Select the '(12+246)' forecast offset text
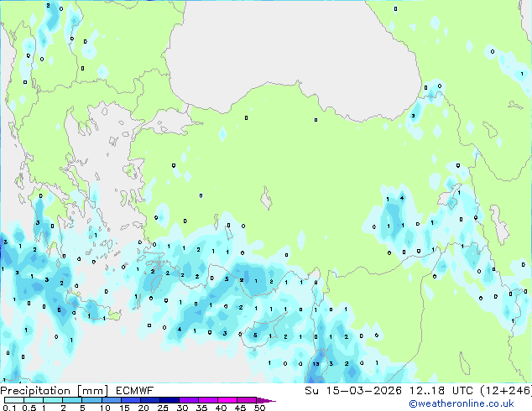 [x=506, y=391]
